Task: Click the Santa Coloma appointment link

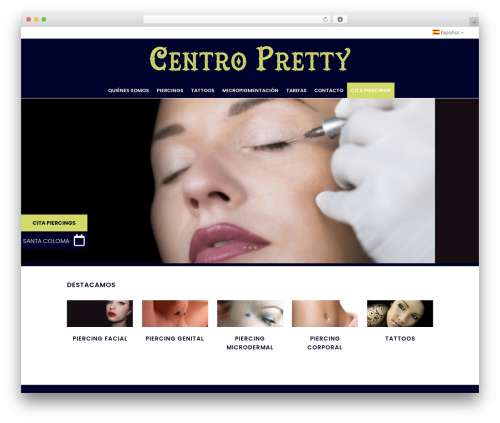Action: pyautogui.click(x=46, y=241)
